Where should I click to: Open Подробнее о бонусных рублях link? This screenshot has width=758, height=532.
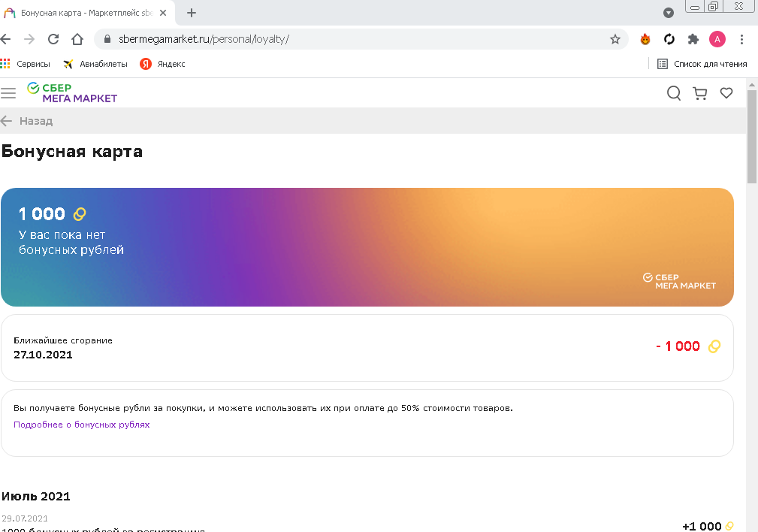point(82,425)
